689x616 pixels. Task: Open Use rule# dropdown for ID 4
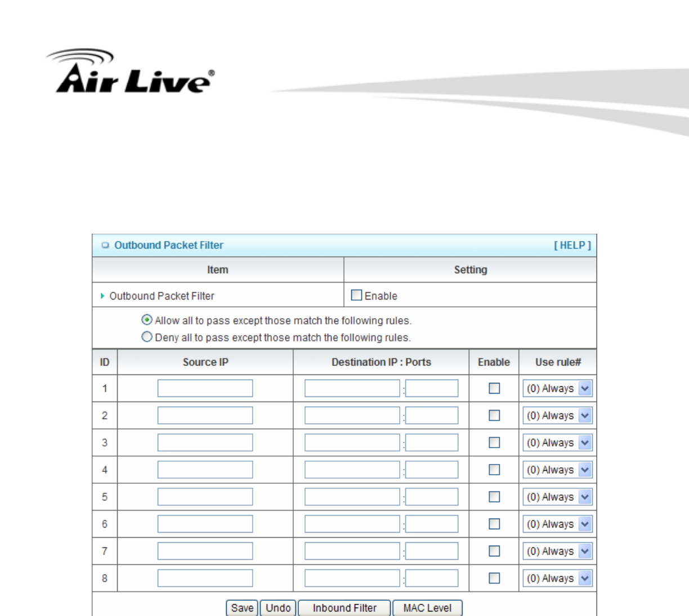click(557, 469)
